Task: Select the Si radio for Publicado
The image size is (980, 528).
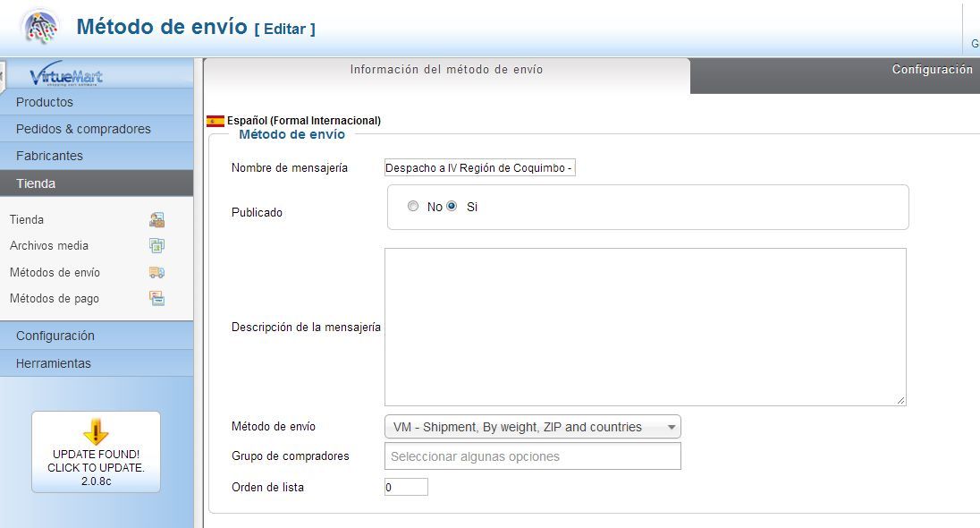Action: tap(452, 206)
